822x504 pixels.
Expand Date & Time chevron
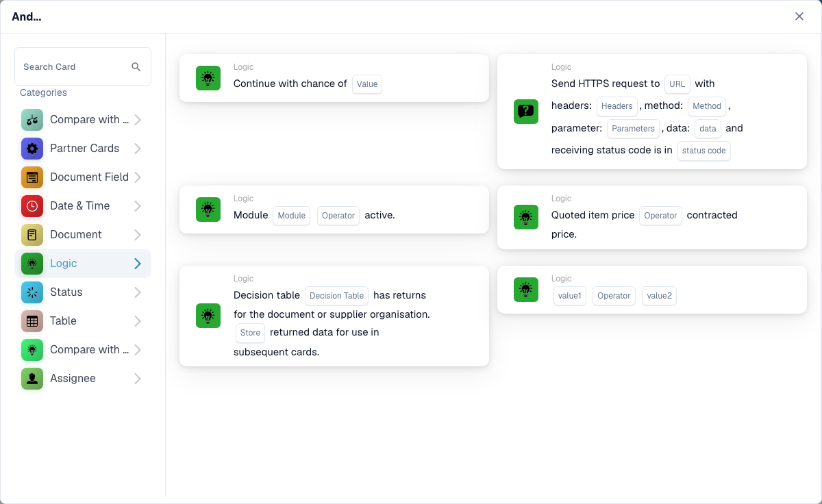click(138, 206)
